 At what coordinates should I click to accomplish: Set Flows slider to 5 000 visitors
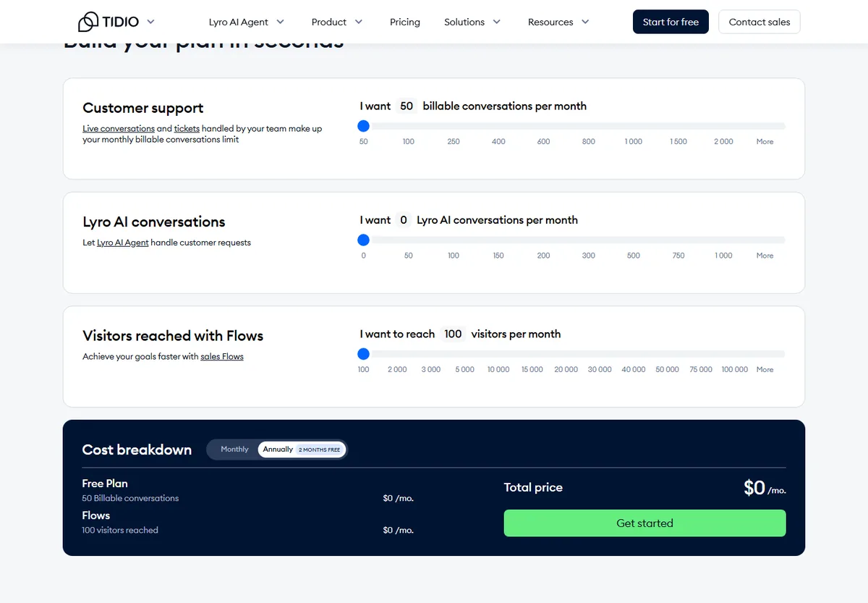[465, 369]
